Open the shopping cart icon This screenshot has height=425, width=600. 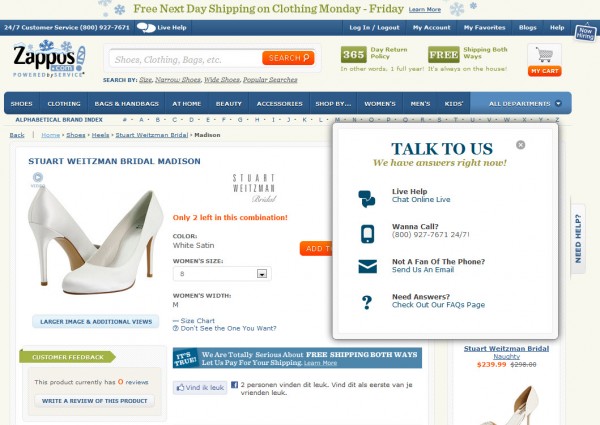(x=544, y=55)
